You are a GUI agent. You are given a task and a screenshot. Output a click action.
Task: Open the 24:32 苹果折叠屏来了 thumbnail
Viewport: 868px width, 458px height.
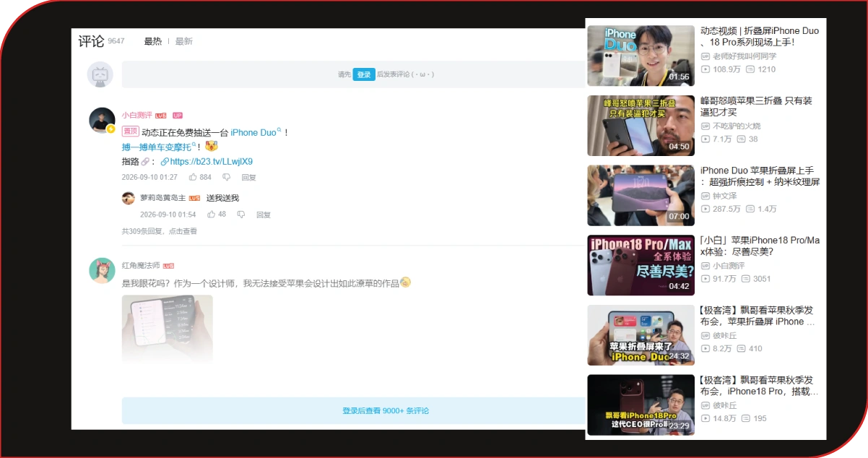[641, 335]
